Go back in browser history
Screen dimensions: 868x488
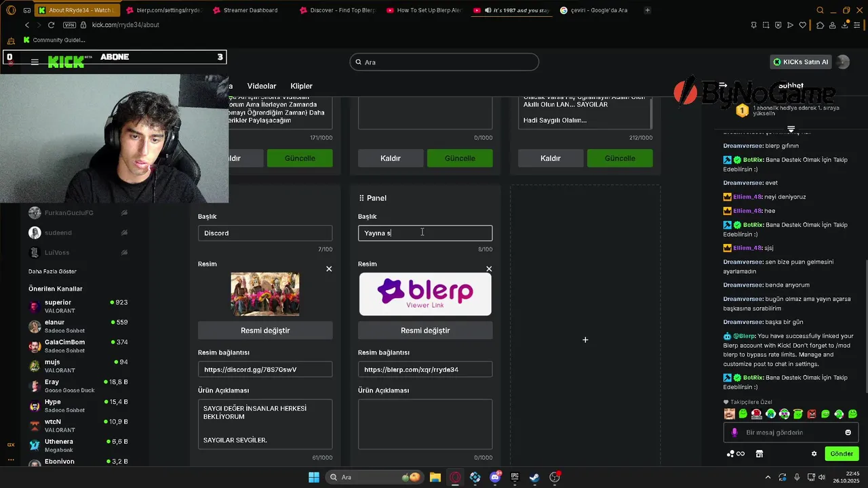coord(26,24)
